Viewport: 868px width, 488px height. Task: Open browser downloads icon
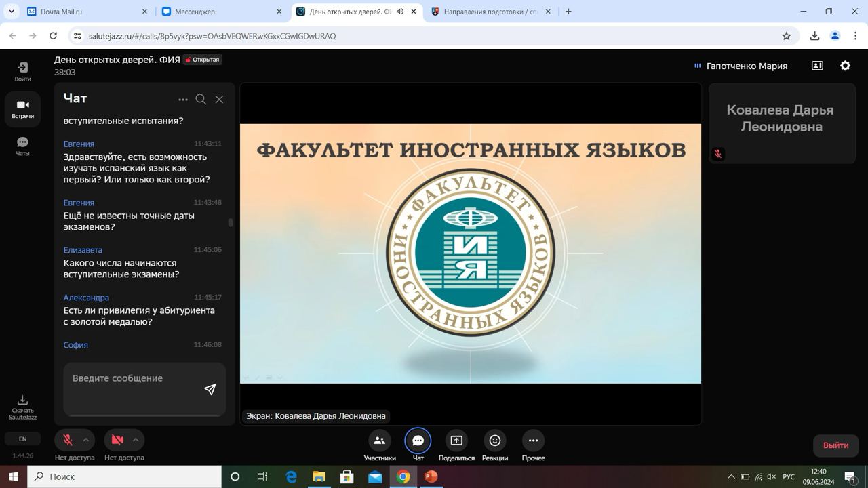pos(814,36)
